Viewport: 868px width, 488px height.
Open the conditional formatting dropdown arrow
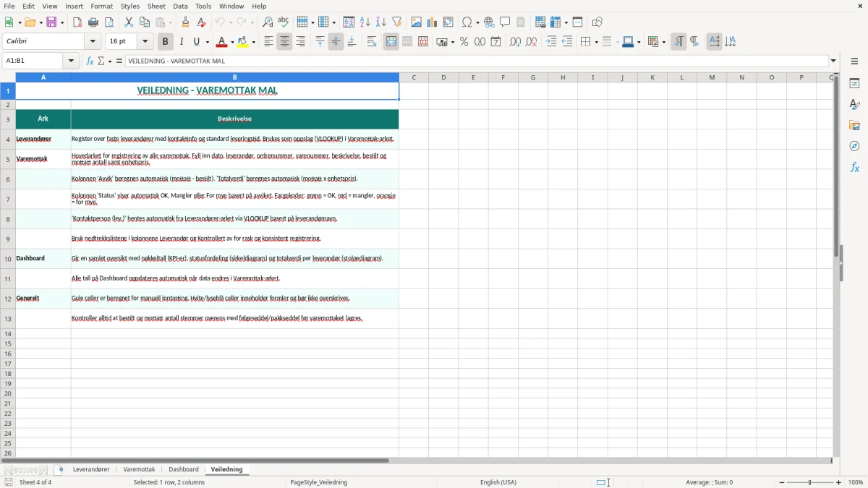click(x=663, y=42)
